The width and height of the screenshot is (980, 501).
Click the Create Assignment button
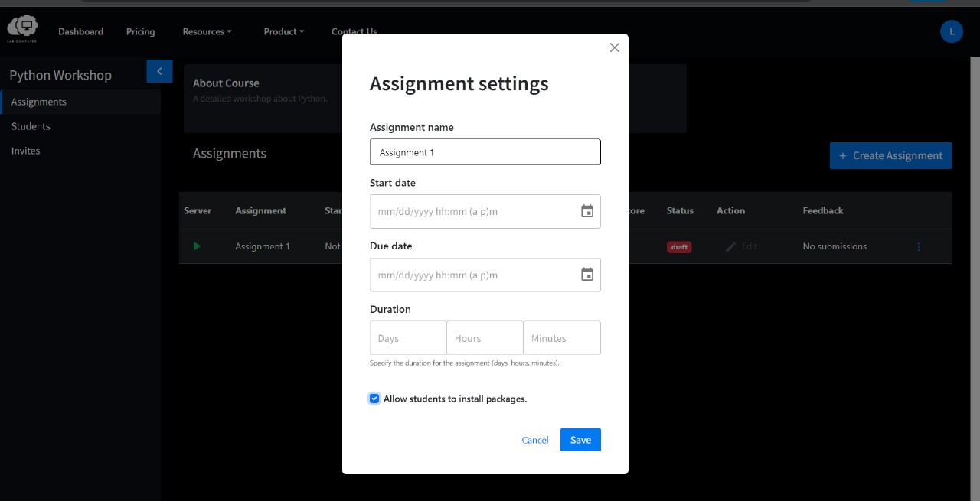[890, 155]
